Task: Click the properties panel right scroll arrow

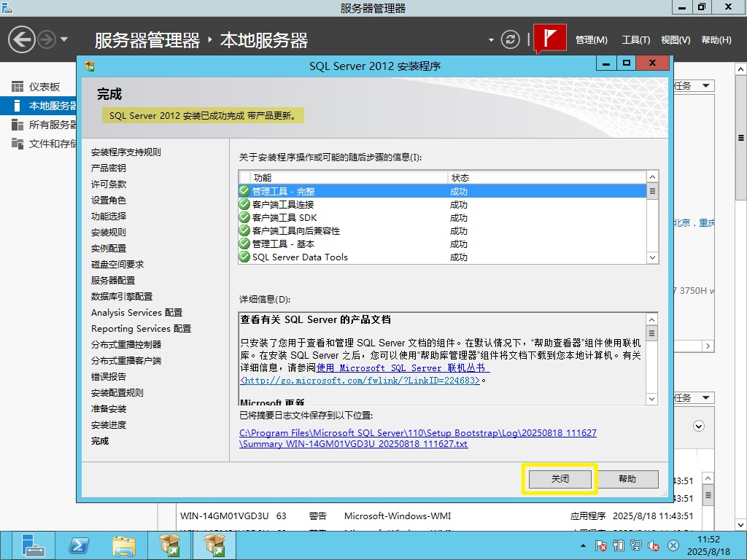Action: point(708,346)
